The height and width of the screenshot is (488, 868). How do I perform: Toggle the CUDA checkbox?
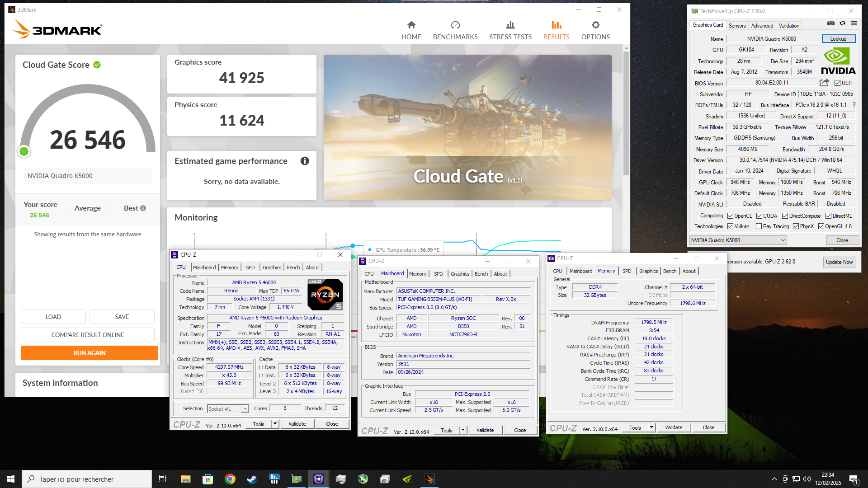(x=759, y=216)
